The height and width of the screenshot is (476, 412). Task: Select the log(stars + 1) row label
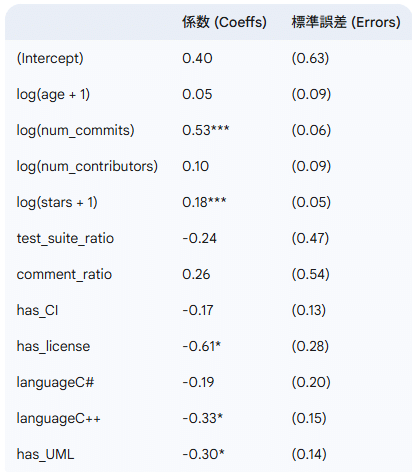[57, 202]
